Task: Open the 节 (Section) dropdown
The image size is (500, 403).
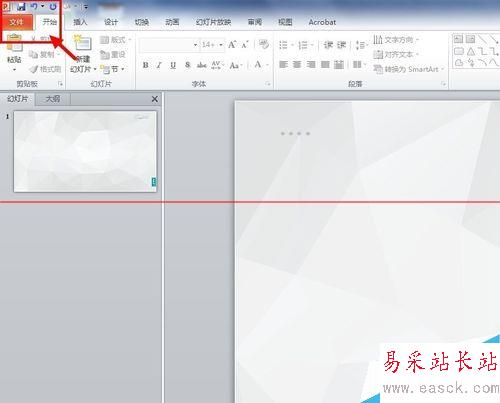Action: [x=113, y=69]
